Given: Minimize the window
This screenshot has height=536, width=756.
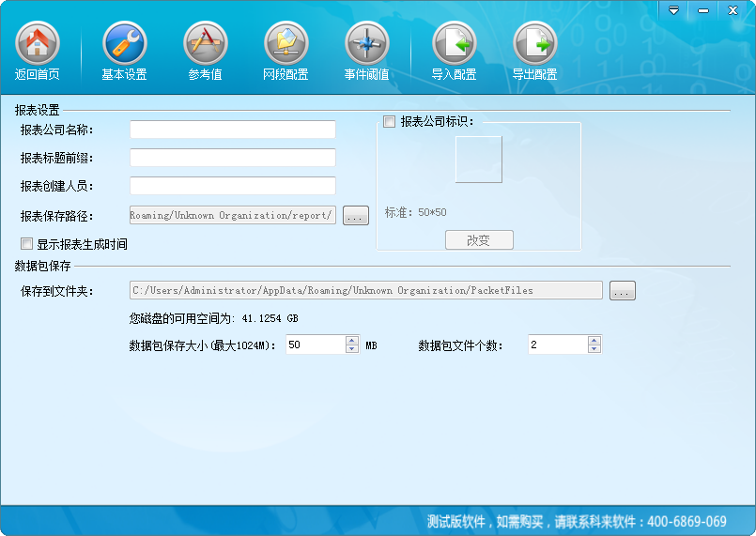Looking at the screenshot, I should point(703,10).
